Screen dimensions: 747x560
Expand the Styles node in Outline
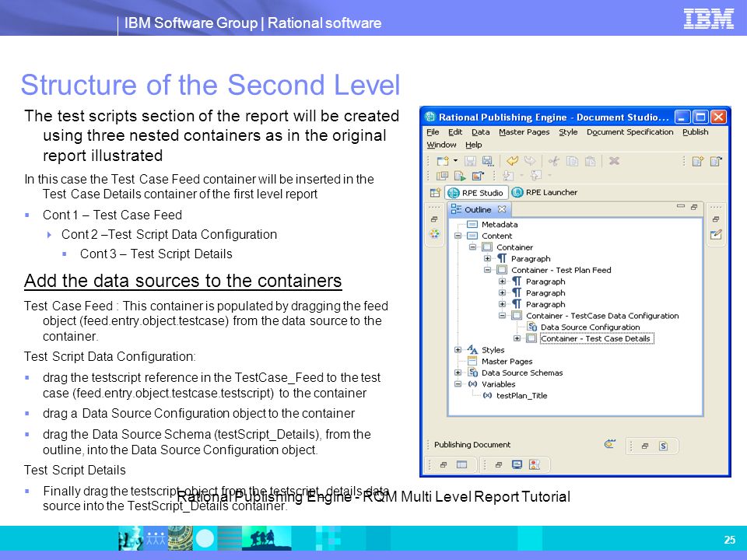point(458,350)
